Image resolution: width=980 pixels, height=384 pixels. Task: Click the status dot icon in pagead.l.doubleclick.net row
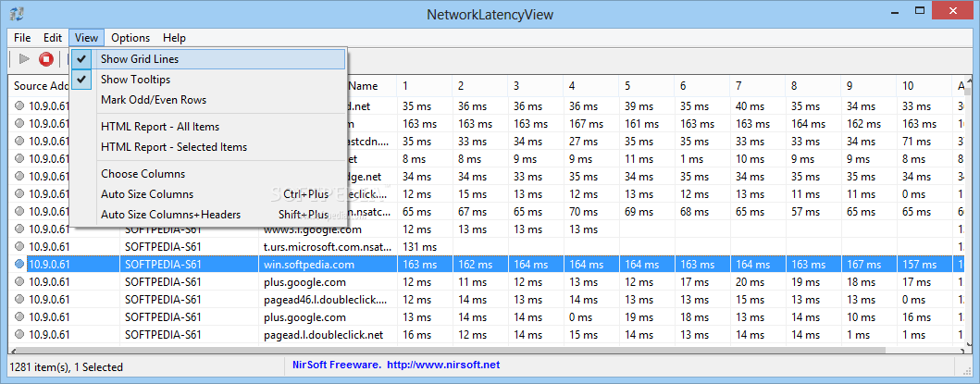click(19, 335)
